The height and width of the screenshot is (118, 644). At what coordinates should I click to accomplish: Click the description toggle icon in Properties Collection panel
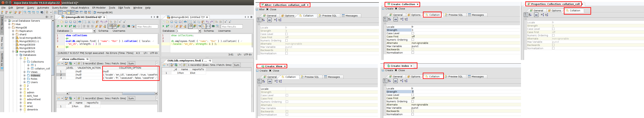(x=536, y=15)
